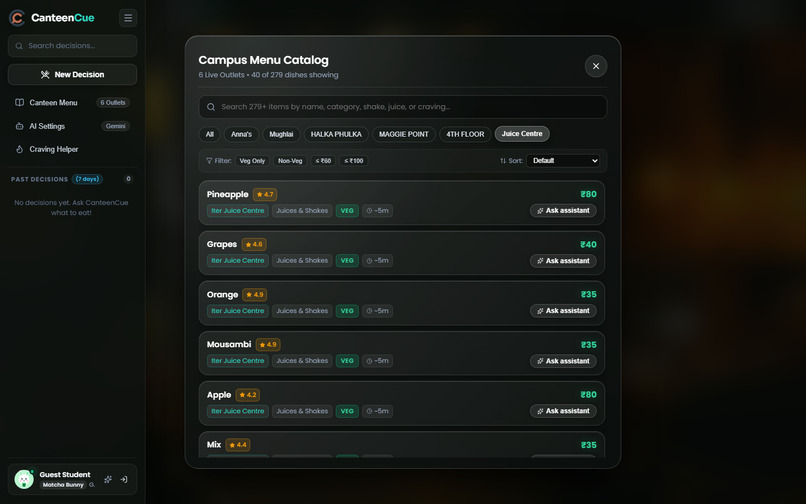Click the 7 days badge
This screenshot has width=806, height=504.
(87, 179)
